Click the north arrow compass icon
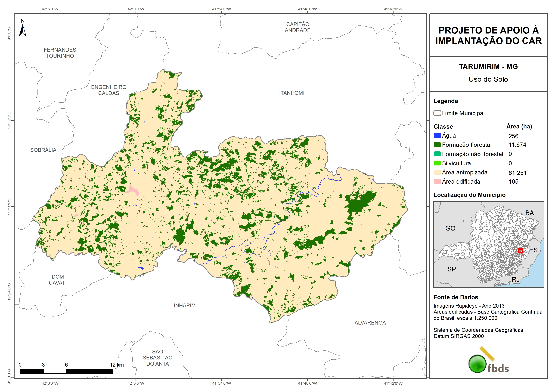The width and height of the screenshot is (555, 392). point(22,30)
